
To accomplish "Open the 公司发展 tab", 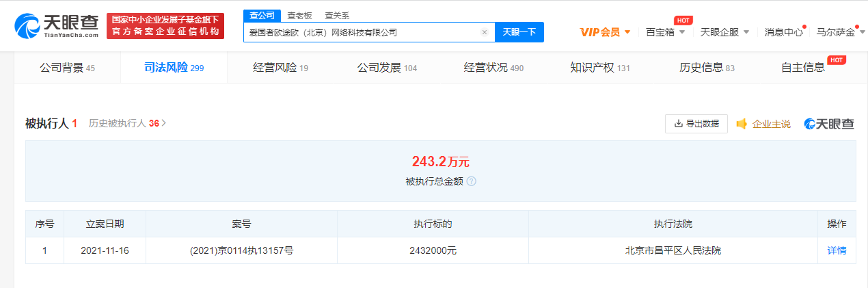I will click(387, 68).
